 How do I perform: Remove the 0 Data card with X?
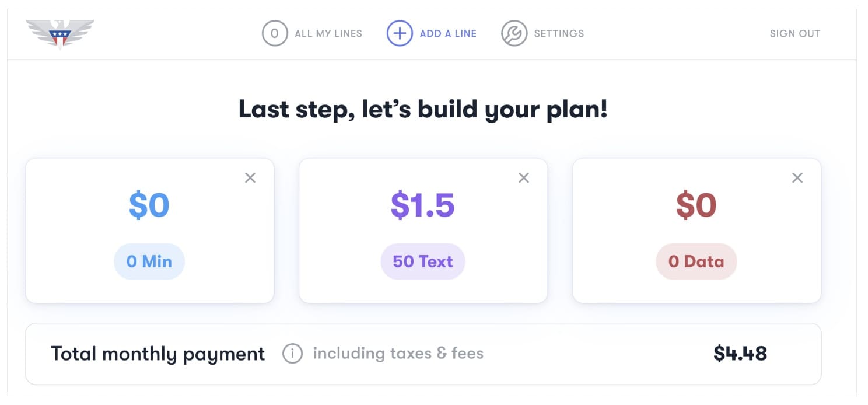tap(797, 178)
